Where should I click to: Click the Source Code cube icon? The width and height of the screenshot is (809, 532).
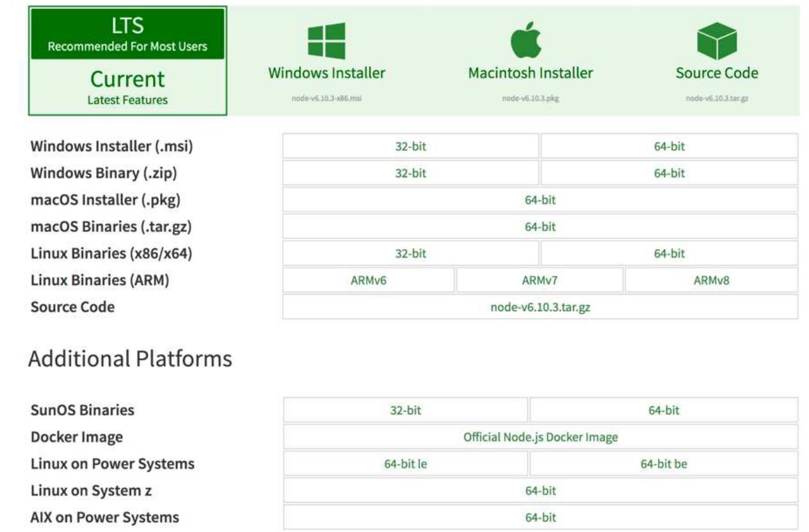pyautogui.click(x=717, y=40)
